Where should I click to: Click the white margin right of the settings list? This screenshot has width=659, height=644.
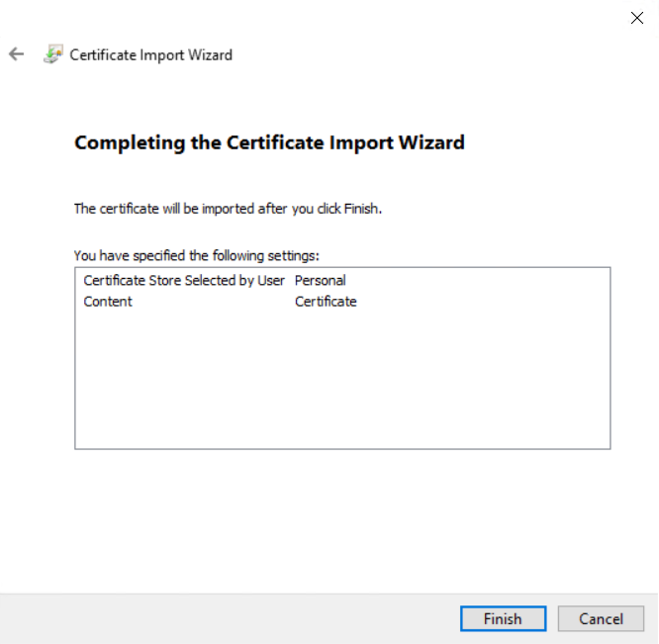634,356
